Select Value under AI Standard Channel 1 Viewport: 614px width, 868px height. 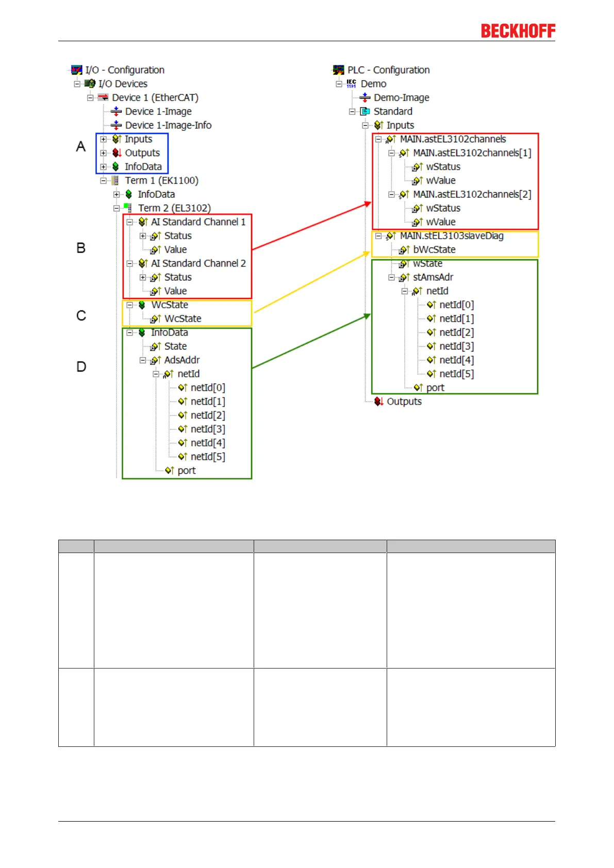coord(175,249)
